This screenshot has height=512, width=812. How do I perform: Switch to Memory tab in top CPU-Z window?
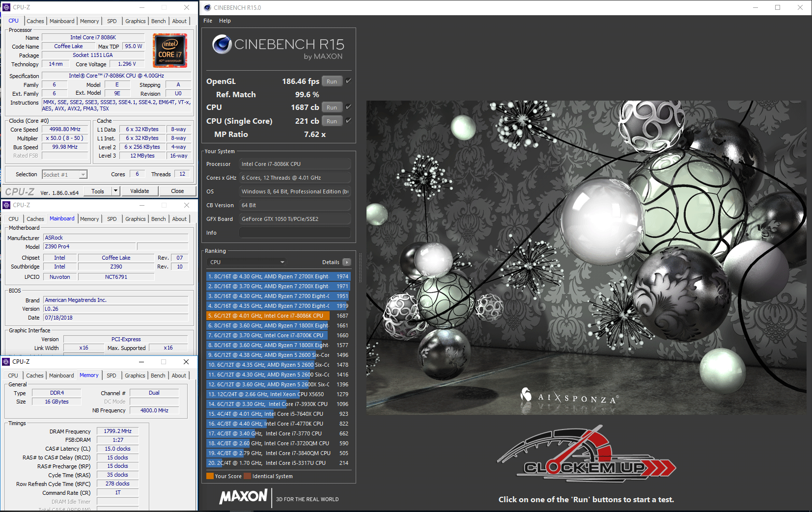pyautogui.click(x=89, y=21)
